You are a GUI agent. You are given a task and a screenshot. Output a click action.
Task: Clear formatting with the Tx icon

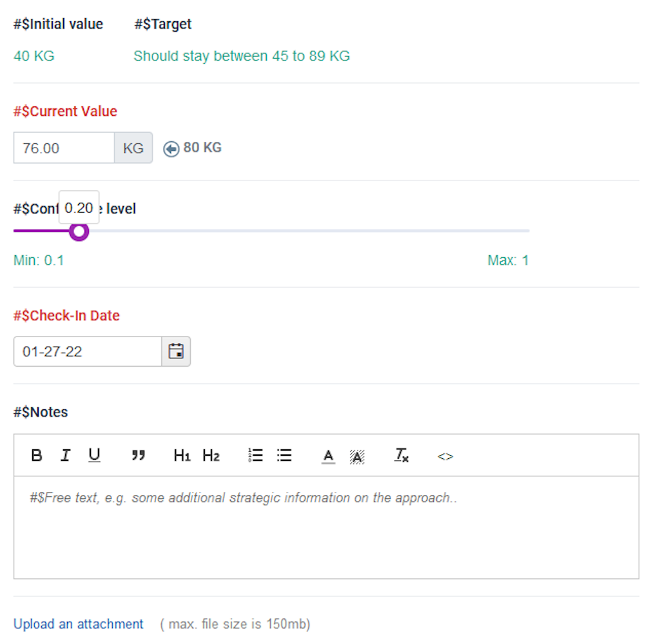pos(401,455)
